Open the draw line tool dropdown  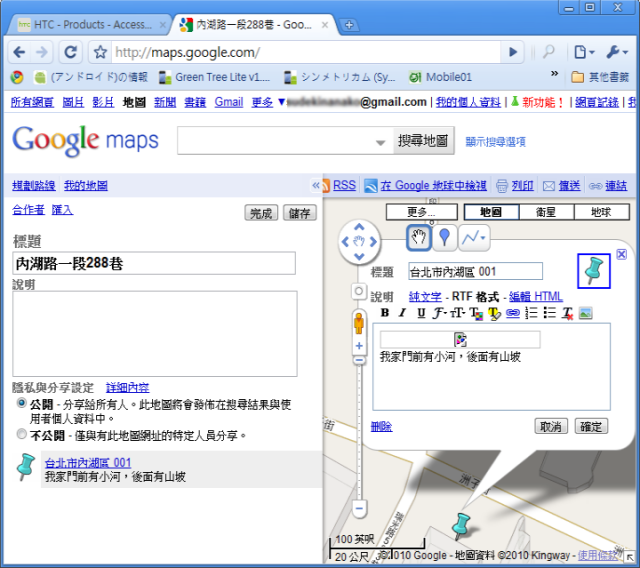click(474, 237)
